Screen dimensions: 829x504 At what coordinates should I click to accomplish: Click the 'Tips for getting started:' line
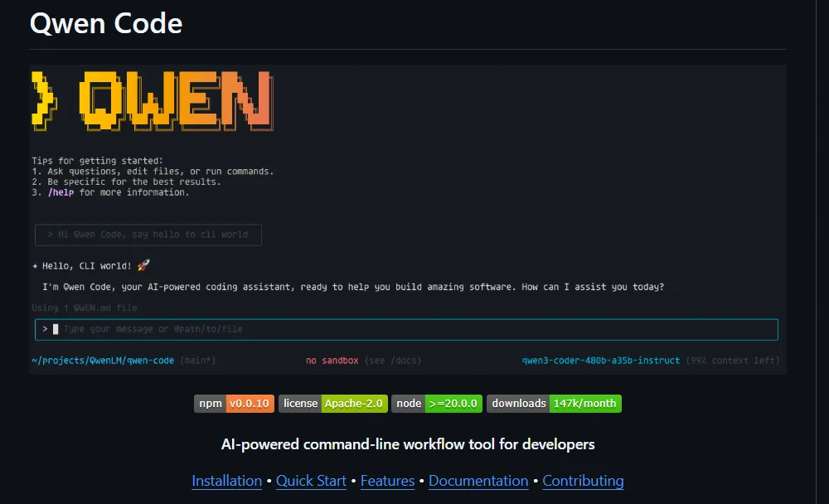(97, 161)
